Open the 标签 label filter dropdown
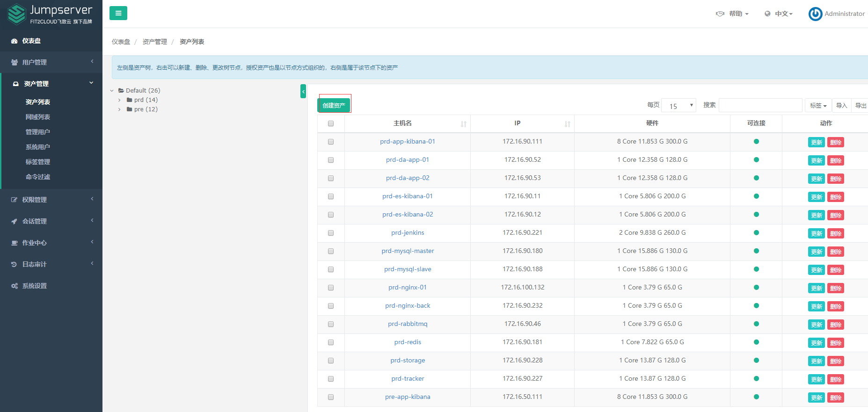The height and width of the screenshot is (412, 868). click(818, 106)
